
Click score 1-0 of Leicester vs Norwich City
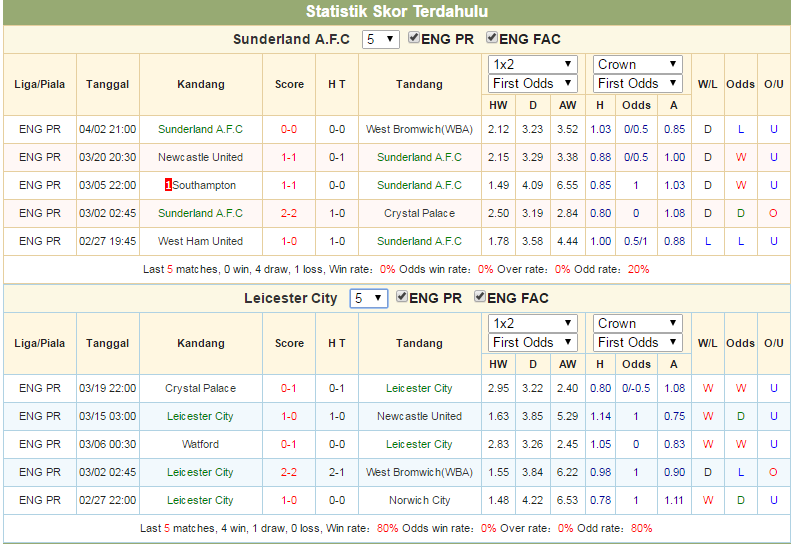[x=289, y=500]
